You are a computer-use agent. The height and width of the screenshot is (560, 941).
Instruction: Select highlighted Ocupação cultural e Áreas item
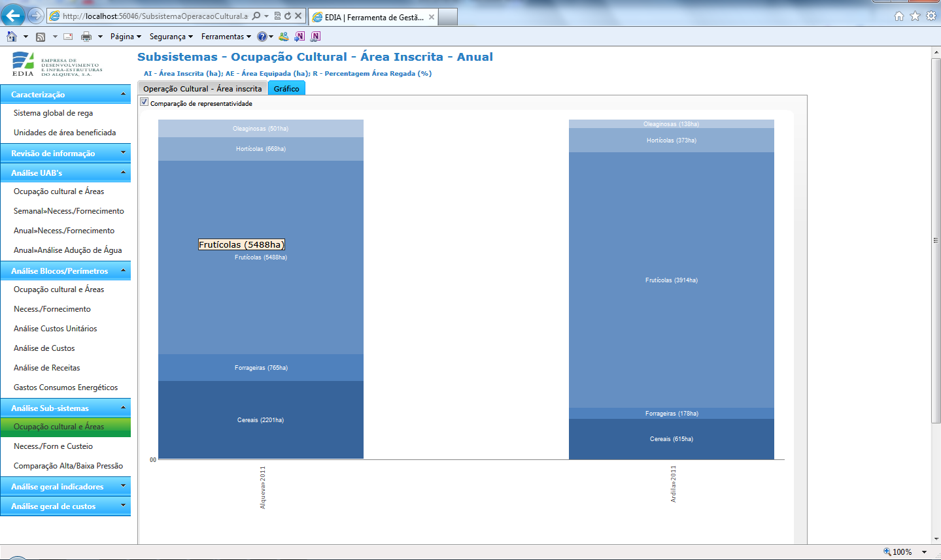(65, 427)
